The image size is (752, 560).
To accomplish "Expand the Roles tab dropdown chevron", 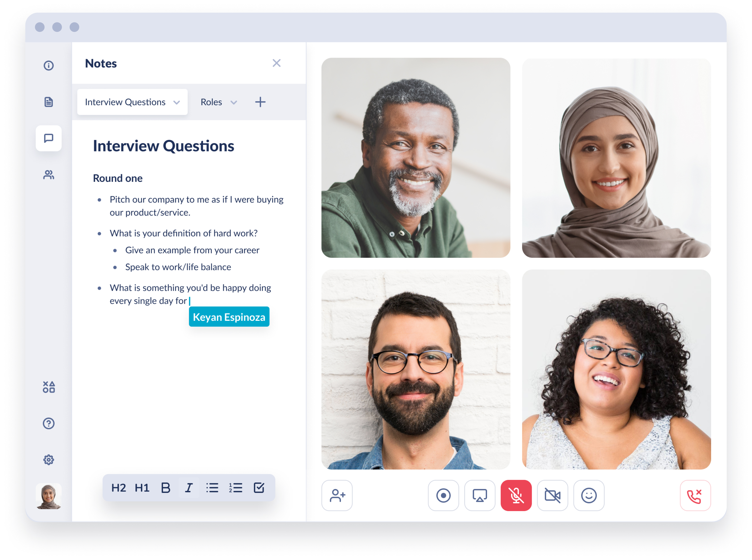I will click(233, 102).
